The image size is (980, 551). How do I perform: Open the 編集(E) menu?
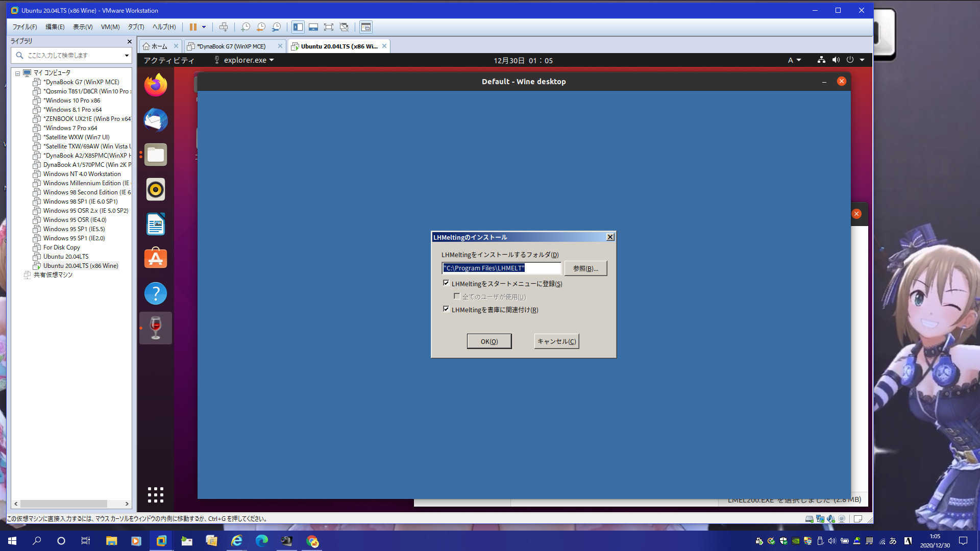click(55, 27)
